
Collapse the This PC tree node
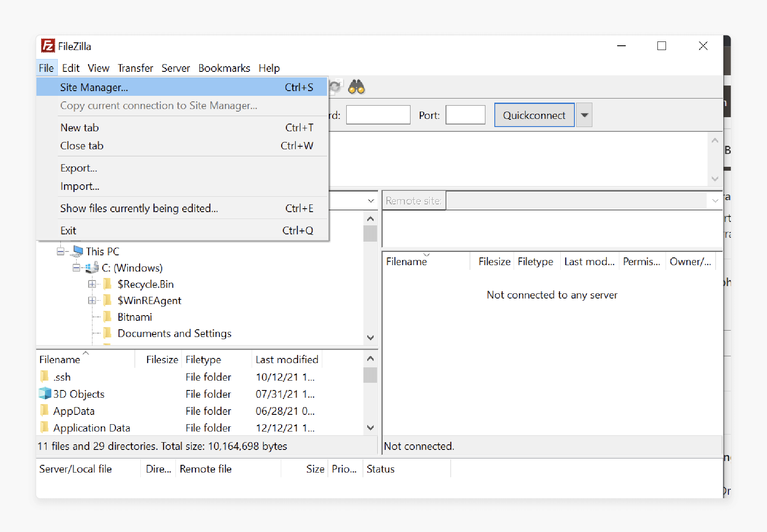click(60, 251)
